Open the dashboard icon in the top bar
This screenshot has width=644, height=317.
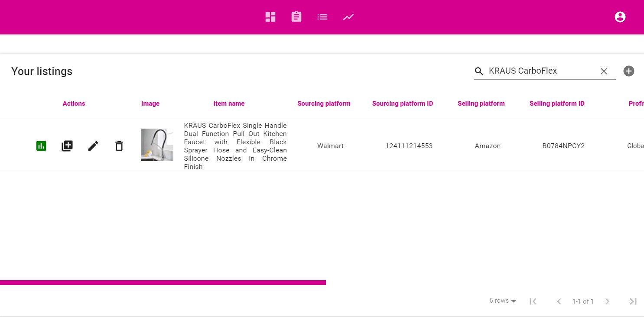[x=270, y=17]
